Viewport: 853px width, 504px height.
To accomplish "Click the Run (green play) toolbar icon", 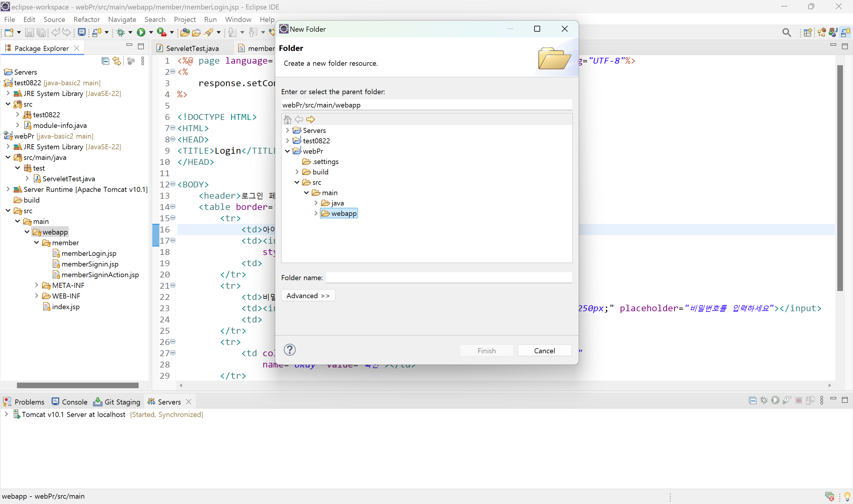I will tap(141, 32).
